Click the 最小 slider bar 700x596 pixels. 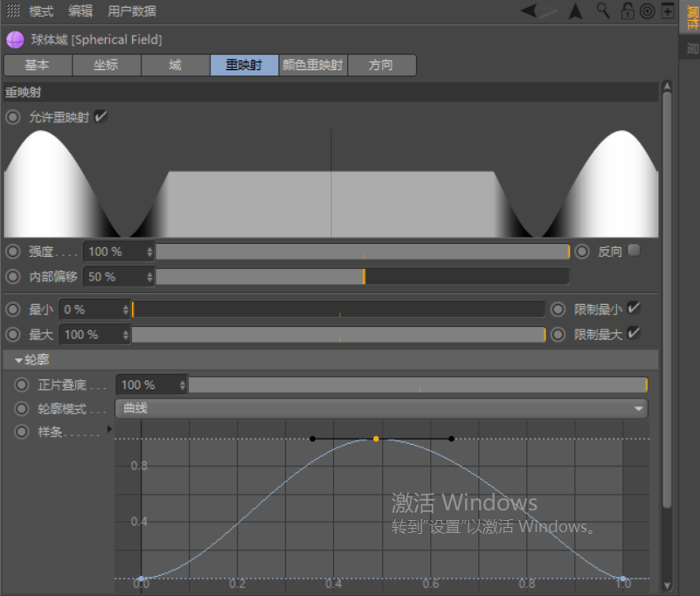(x=338, y=309)
